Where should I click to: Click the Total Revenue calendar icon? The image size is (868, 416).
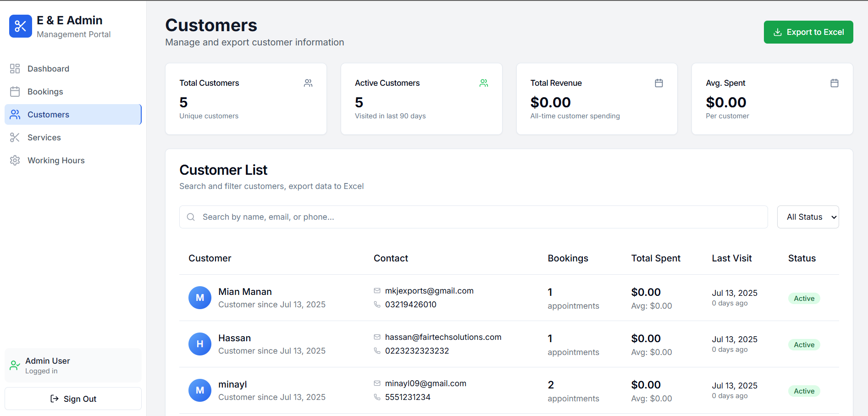point(659,83)
